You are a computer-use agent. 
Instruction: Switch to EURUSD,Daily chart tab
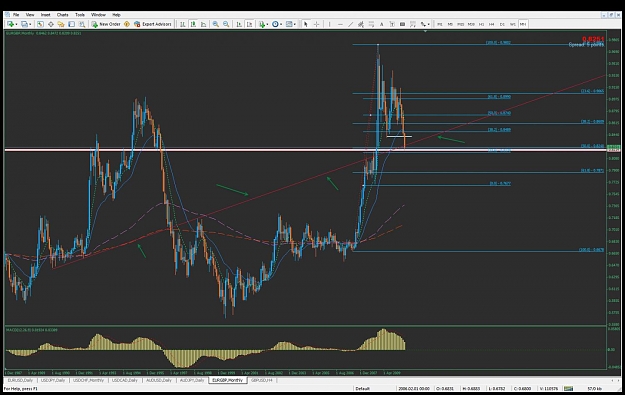(20, 380)
